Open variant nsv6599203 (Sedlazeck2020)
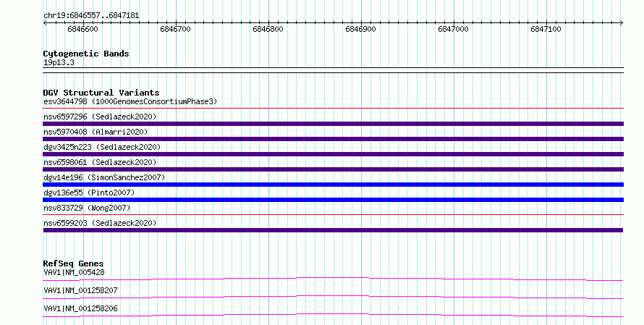 pyautogui.click(x=100, y=223)
